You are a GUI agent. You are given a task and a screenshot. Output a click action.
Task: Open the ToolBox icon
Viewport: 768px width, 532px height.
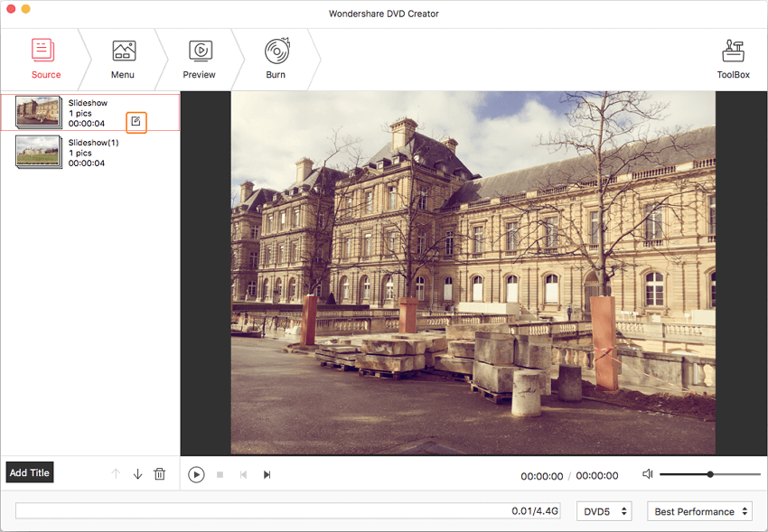coord(733,59)
